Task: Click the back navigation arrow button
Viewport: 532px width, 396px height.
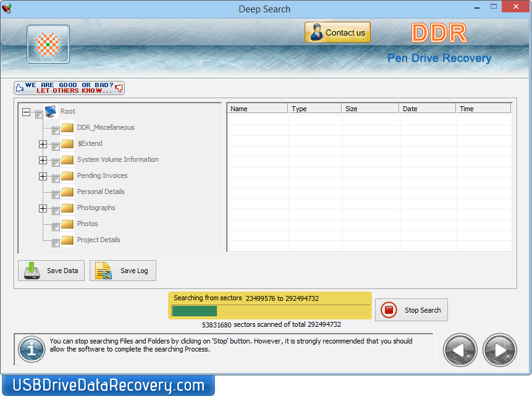Action: pos(460,350)
